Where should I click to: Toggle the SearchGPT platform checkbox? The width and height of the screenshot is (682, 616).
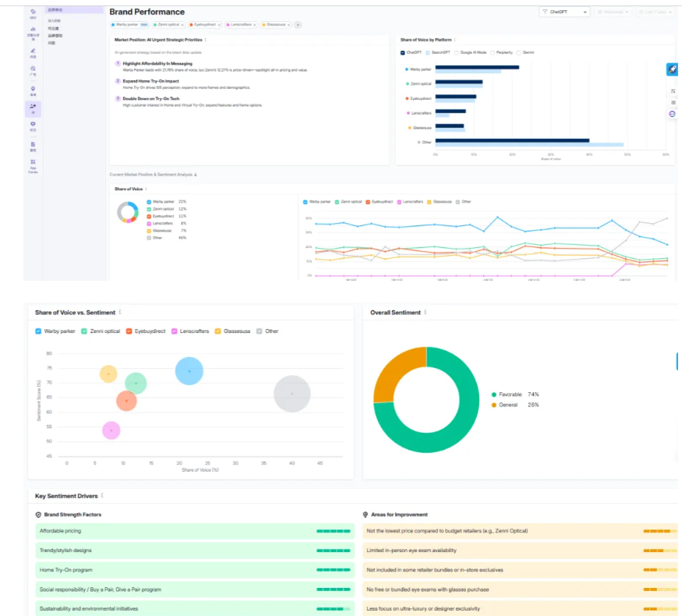pos(428,53)
